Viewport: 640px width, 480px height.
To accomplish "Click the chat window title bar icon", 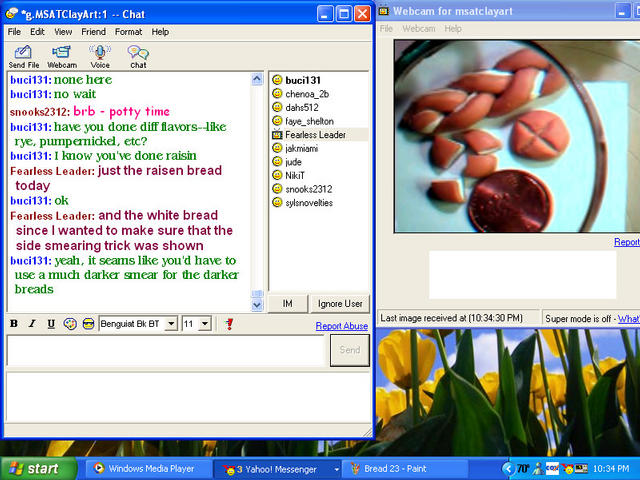I will 11,13.
